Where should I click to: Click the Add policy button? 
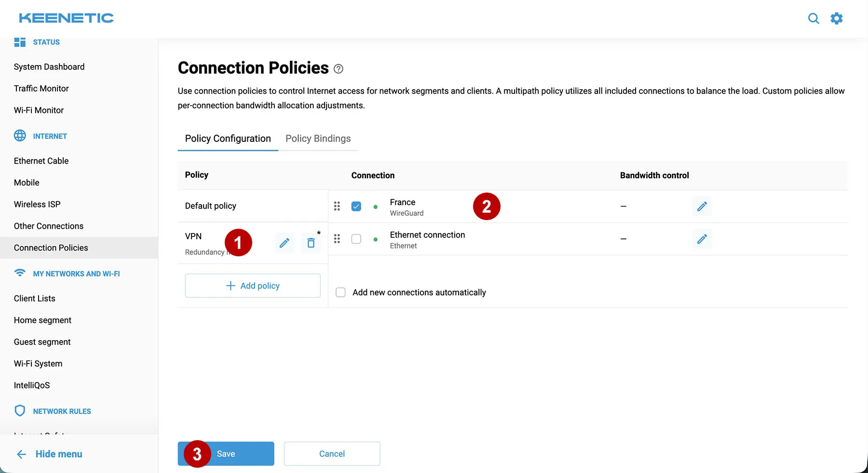pyautogui.click(x=252, y=285)
